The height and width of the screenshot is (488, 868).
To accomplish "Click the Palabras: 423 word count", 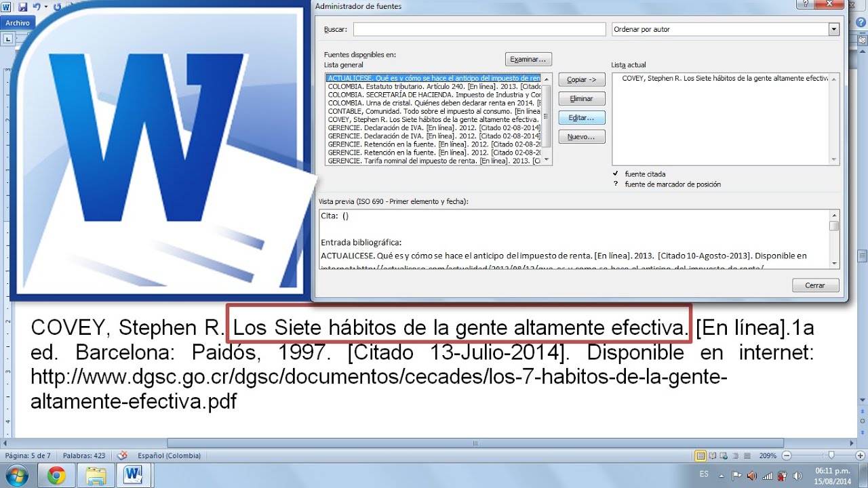I will pyautogui.click(x=85, y=456).
